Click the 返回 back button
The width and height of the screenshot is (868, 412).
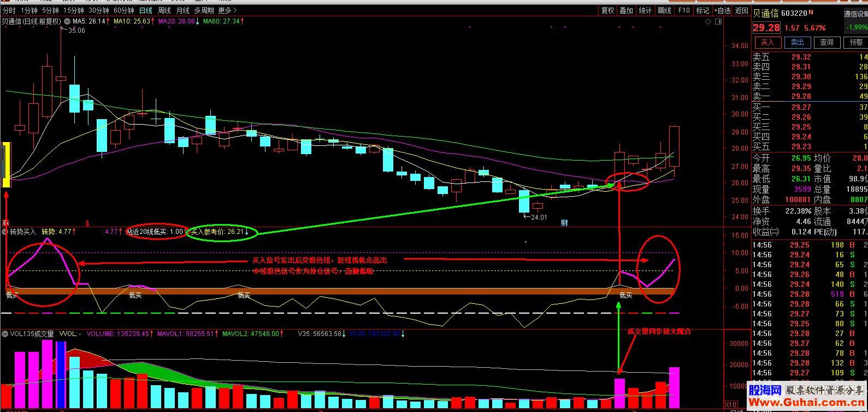pos(741,10)
